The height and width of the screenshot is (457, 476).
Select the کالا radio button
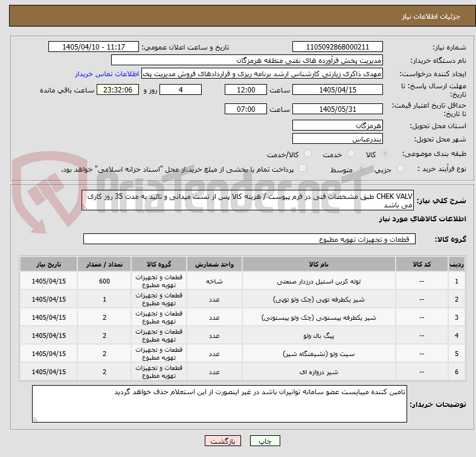[385, 154]
